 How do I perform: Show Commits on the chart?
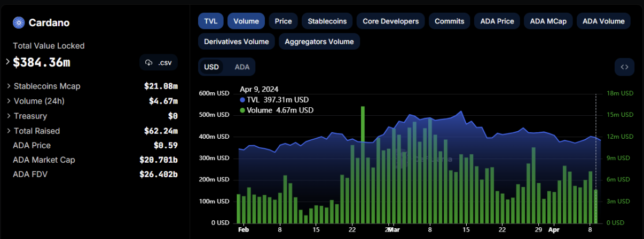pyautogui.click(x=449, y=21)
